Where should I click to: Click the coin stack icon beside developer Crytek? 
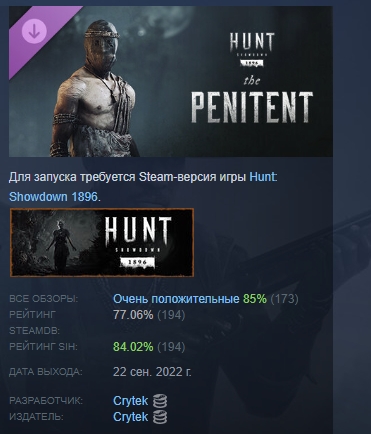160,400
